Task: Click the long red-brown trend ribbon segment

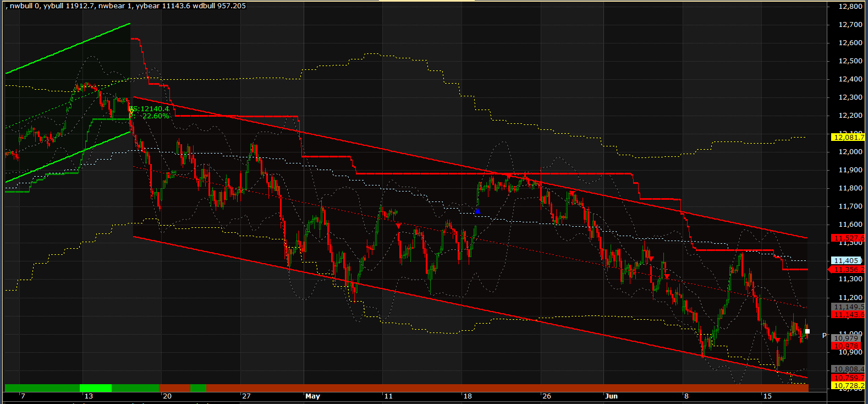Action: (x=507, y=388)
